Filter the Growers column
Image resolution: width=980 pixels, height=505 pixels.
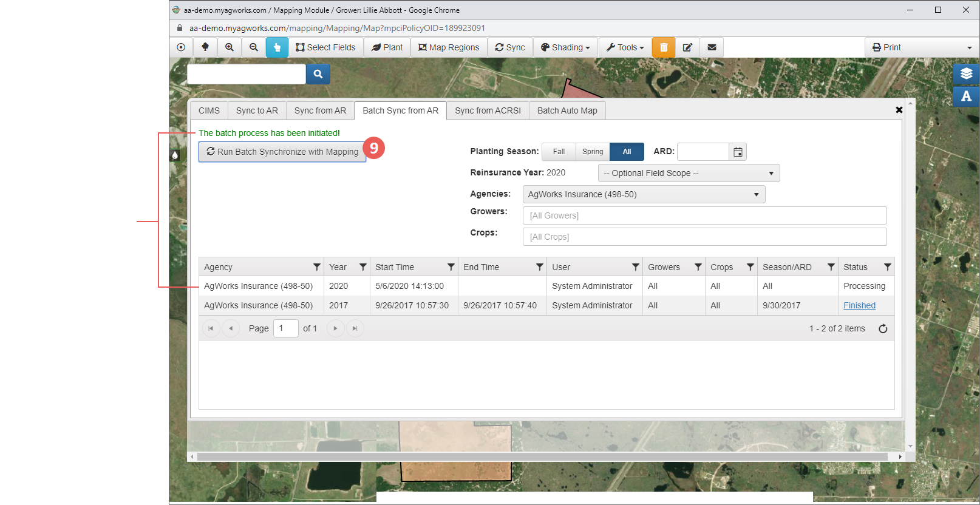pos(698,267)
